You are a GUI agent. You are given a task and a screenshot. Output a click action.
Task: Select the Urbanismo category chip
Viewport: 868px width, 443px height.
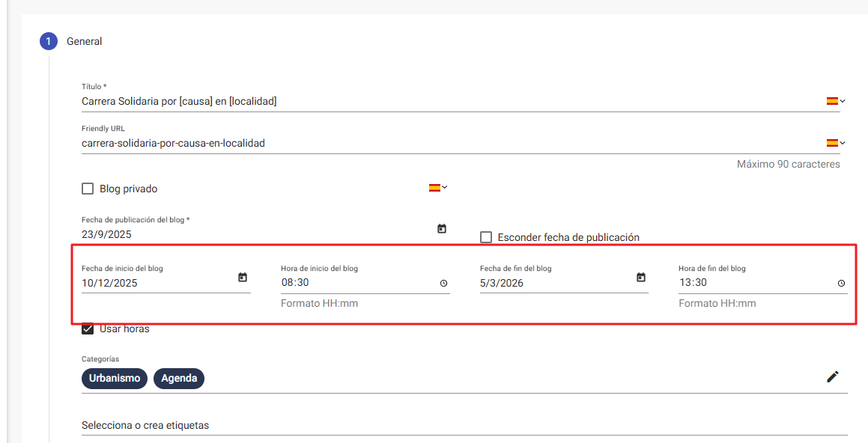click(x=115, y=379)
